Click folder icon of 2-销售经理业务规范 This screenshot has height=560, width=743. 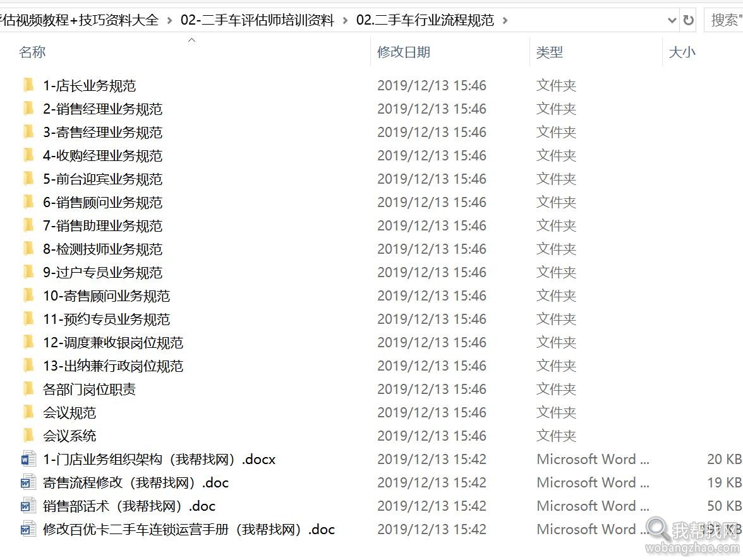(x=28, y=109)
